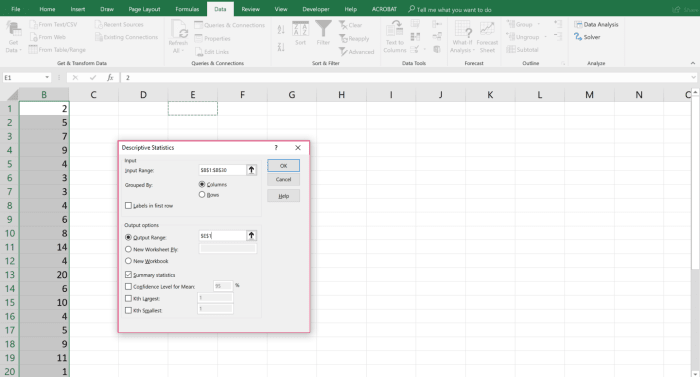
Task: Click From Table/Range icon
Action: point(33,50)
